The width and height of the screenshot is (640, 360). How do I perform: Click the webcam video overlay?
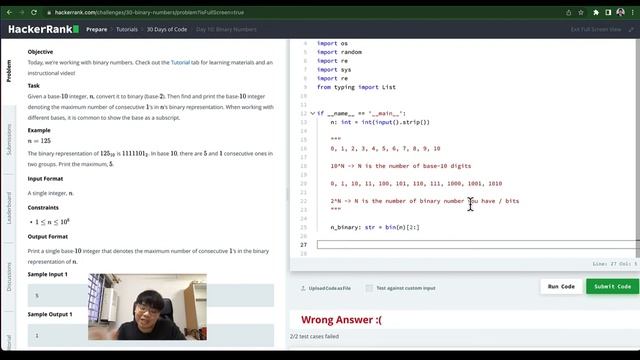click(147, 307)
